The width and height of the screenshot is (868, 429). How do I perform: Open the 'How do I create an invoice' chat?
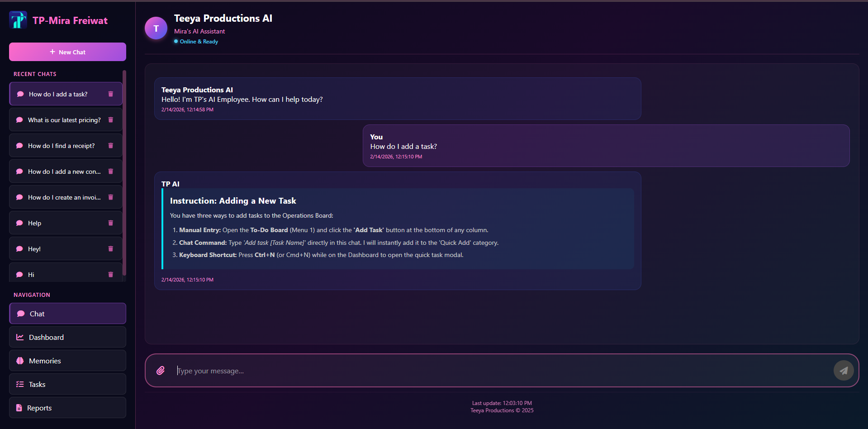pos(64,197)
